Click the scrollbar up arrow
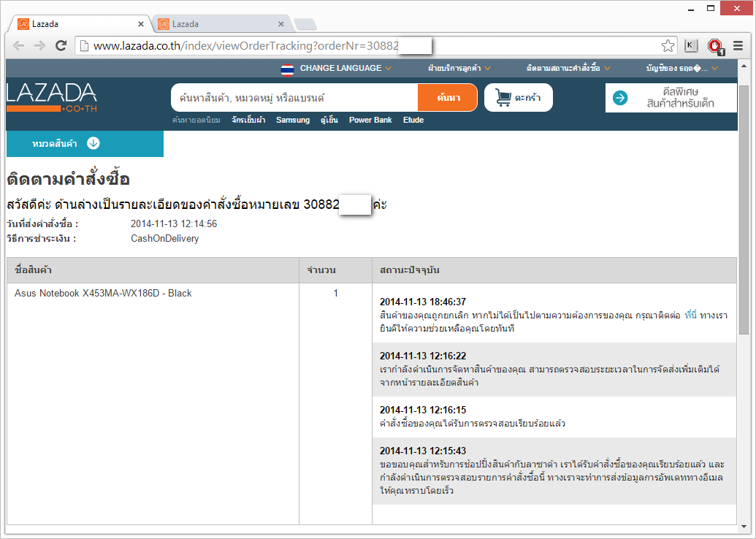Image resolution: width=756 pixels, height=539 pixels. point(744,66)
